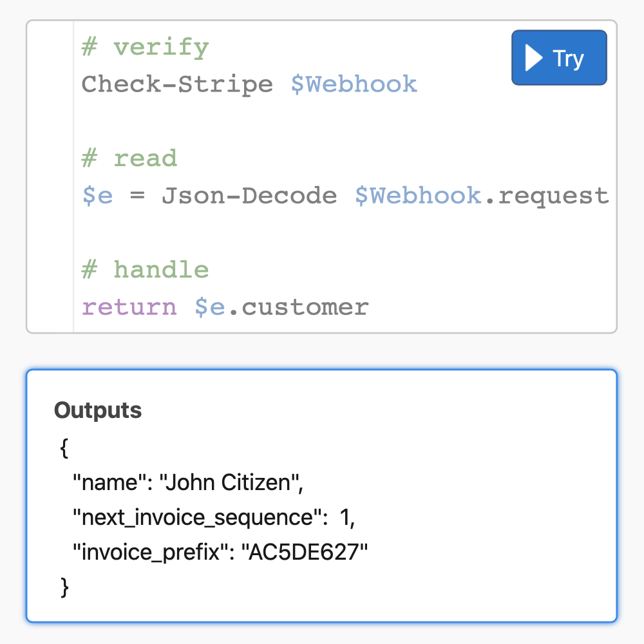644x644 pixels.
Task: Click the # read comment
Action: click(x=129, y=158)
